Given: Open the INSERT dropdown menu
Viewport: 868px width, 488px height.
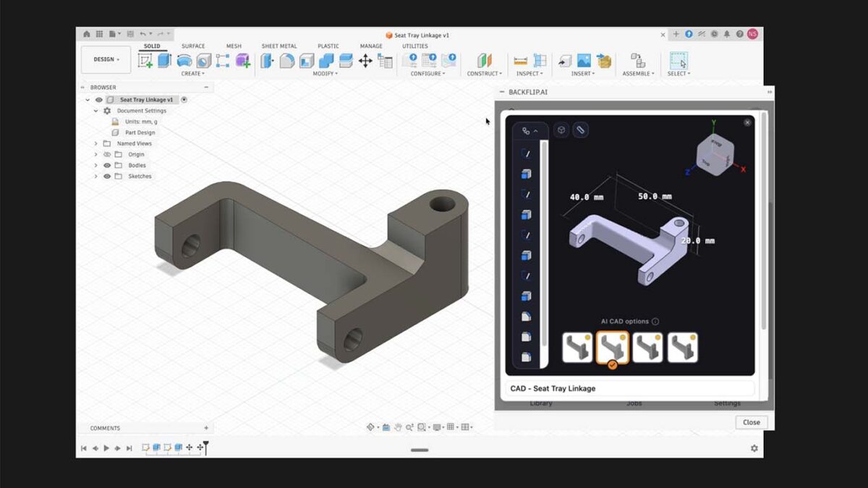Looking at the screenshot, I should (583, 74).
